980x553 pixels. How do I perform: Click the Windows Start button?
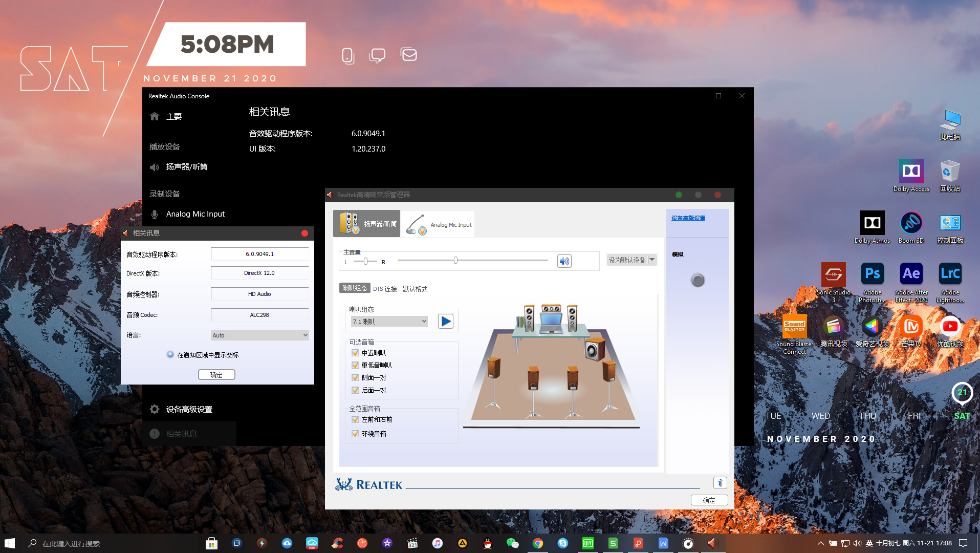[10, 543]
